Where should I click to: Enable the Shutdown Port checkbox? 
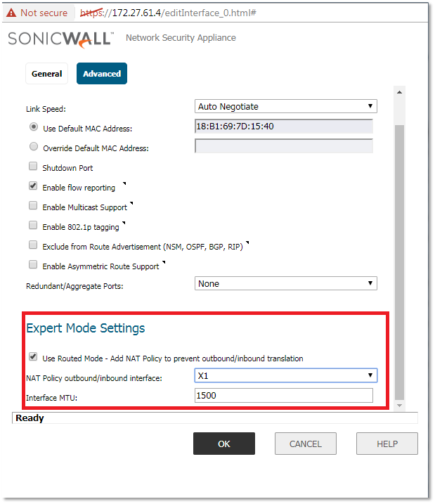click(x=33, y=167)
